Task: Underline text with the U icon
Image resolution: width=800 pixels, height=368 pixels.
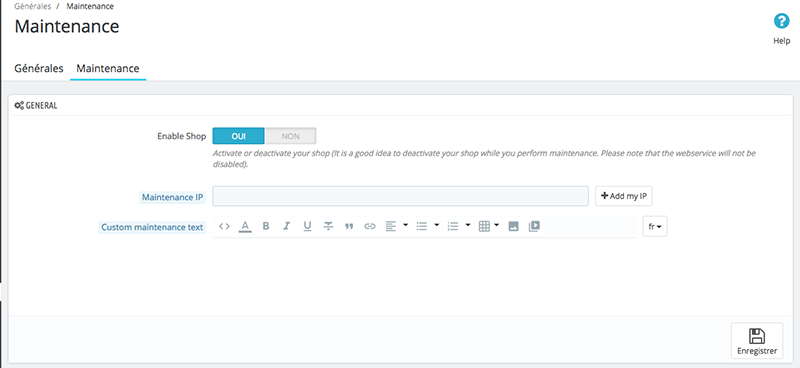Action: (307, 226)
